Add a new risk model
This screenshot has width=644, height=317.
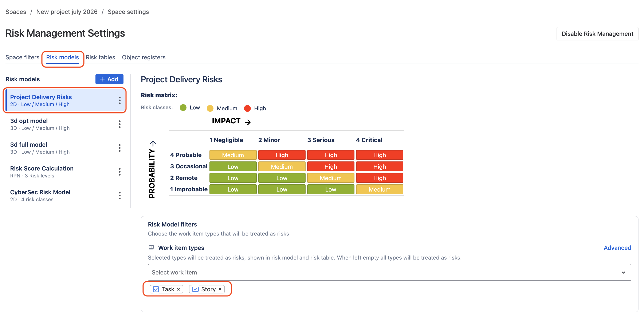(109, 79)
